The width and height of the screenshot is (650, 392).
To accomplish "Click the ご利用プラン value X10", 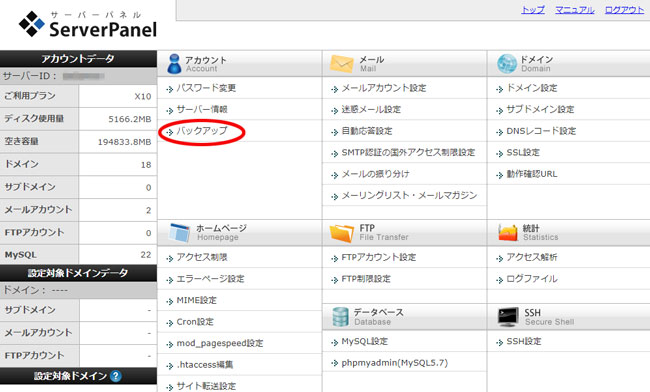I will coord(143,97).
